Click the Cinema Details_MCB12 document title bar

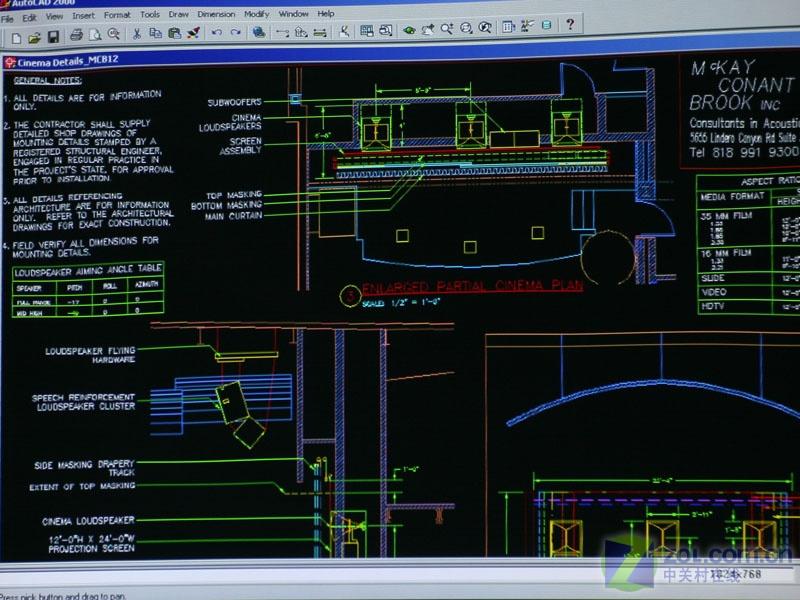click(398, 57)
